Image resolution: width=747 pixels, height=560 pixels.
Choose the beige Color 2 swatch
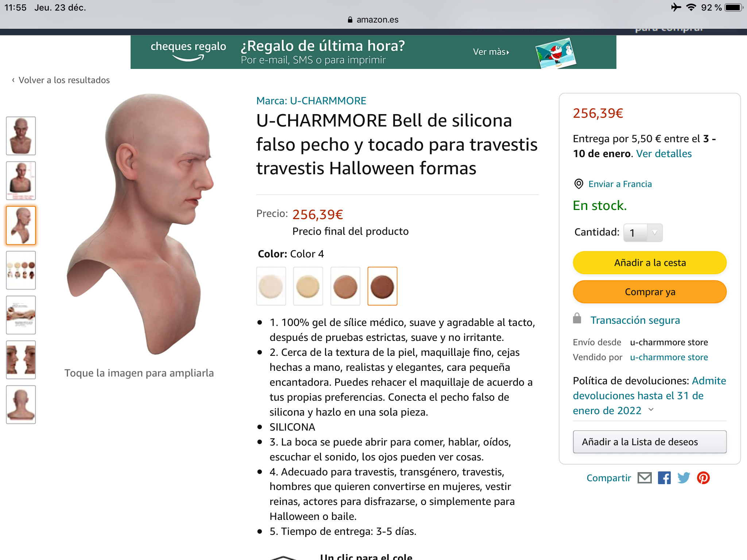(x=308, y=286)
